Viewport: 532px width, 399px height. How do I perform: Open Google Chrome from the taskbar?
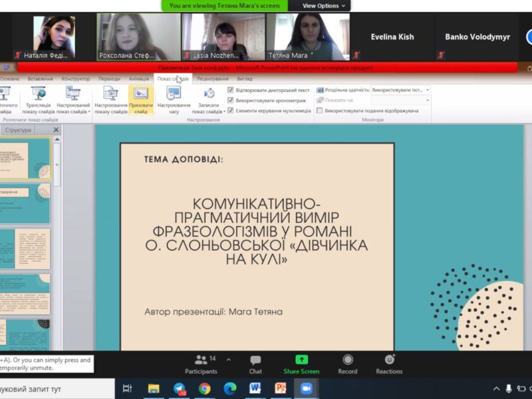(x=204, y=388)
